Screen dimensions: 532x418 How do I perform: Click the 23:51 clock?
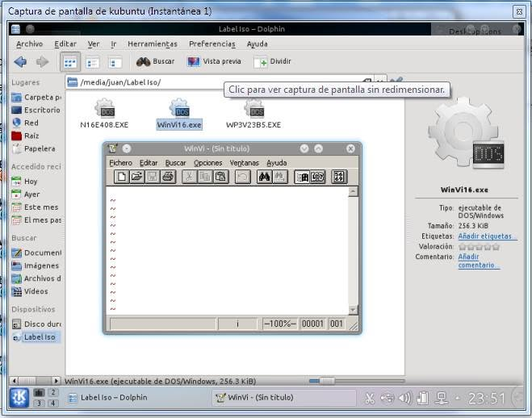tap(487, 399)
